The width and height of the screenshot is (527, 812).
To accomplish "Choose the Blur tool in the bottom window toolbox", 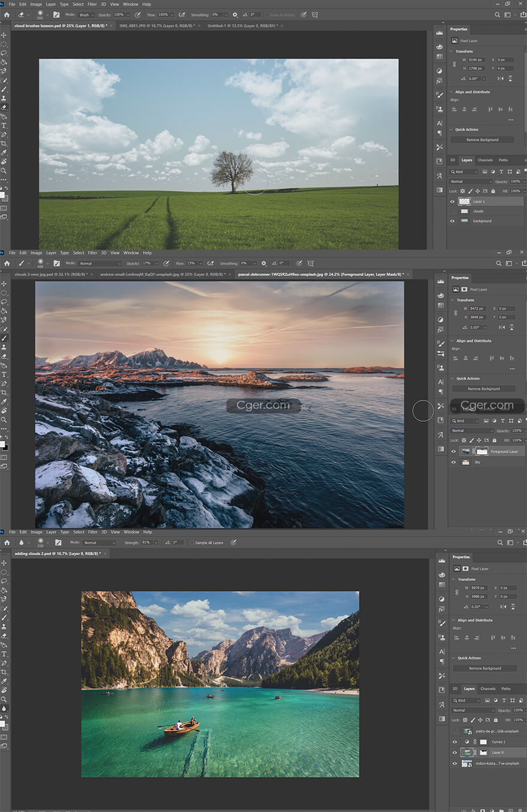I will 4,708.
